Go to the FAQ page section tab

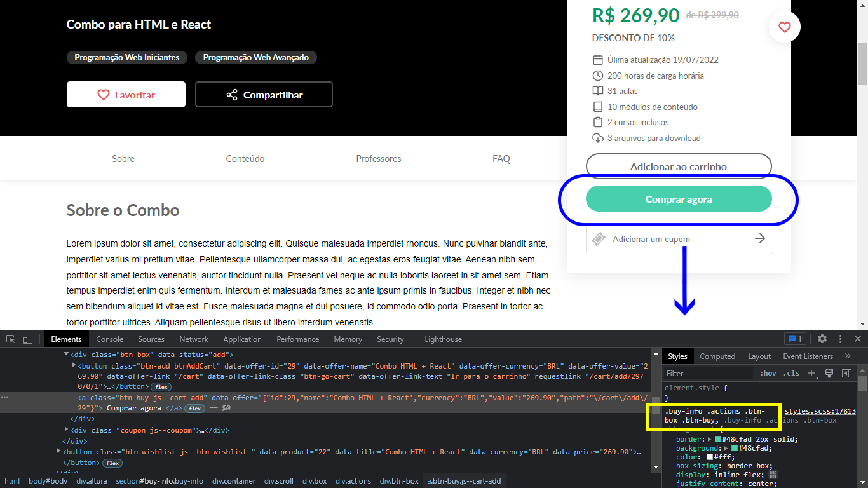tap(501, 159)
